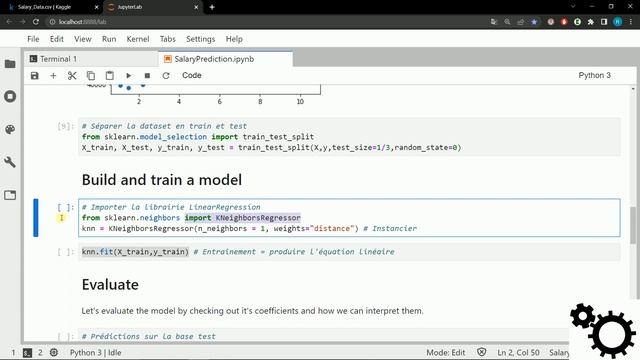The height and width of the screenshot is (360, 640).
Task: Click the Python 3 kernel name in toolbar
Action: (594, 76)
